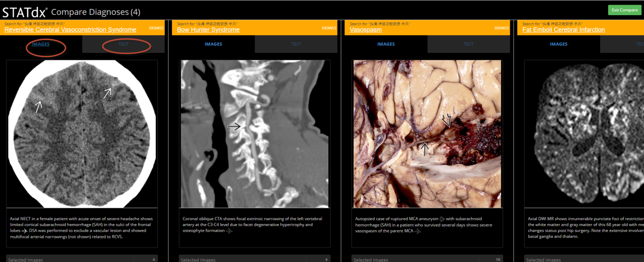Click the axial DWI MR brain image
This screenshot has height=262, width=644.
tap(584, 134)
